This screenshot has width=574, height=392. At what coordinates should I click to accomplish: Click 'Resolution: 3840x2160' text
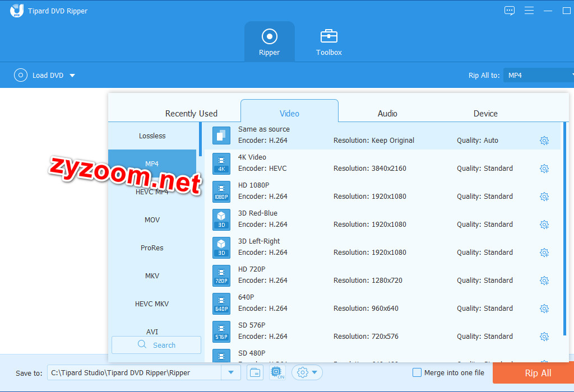coord(370,168)
